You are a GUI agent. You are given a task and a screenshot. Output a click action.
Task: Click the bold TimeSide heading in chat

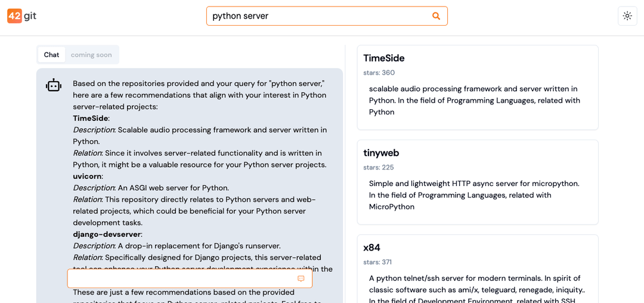coord(91,118)
